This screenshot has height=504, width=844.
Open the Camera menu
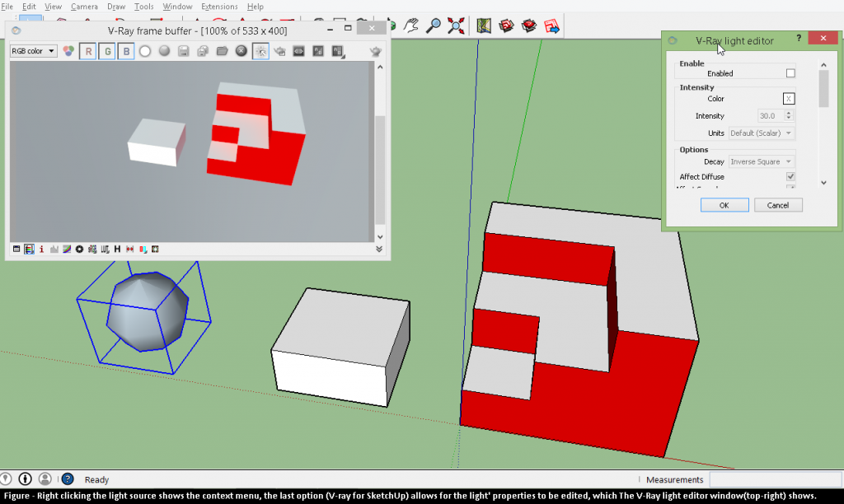(x=84, y=7)
